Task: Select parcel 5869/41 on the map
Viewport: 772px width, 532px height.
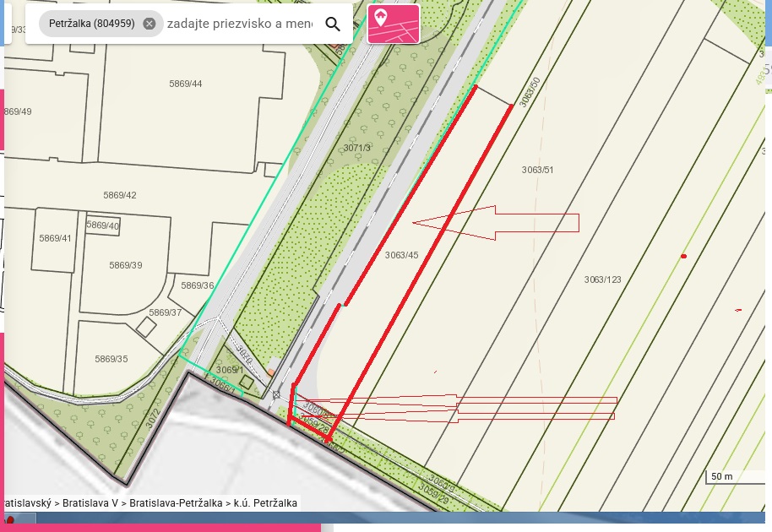Action: (56, 238)
